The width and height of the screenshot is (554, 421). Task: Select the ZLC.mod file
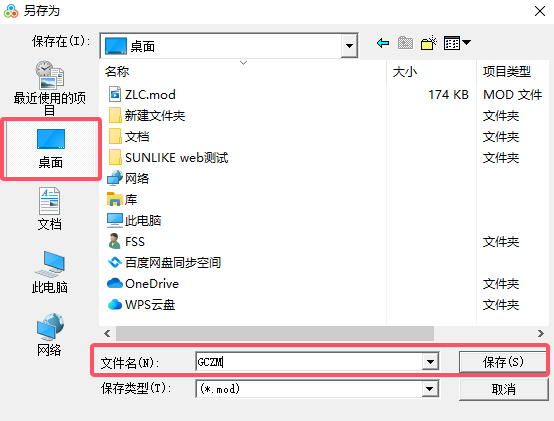pyautogui.click(x=142, y=95)
